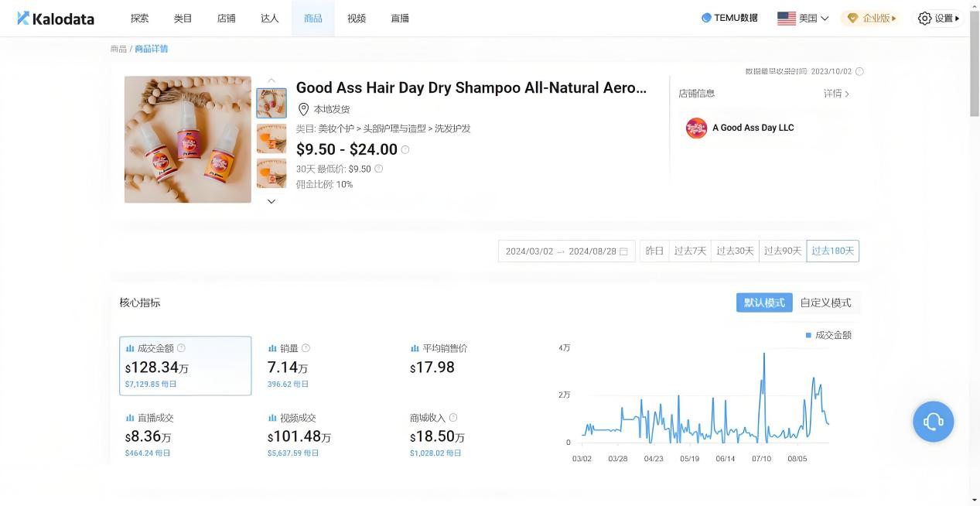Open shop 详情 link
This screenshot has height=506, width=980.
(x=836, y=94)
